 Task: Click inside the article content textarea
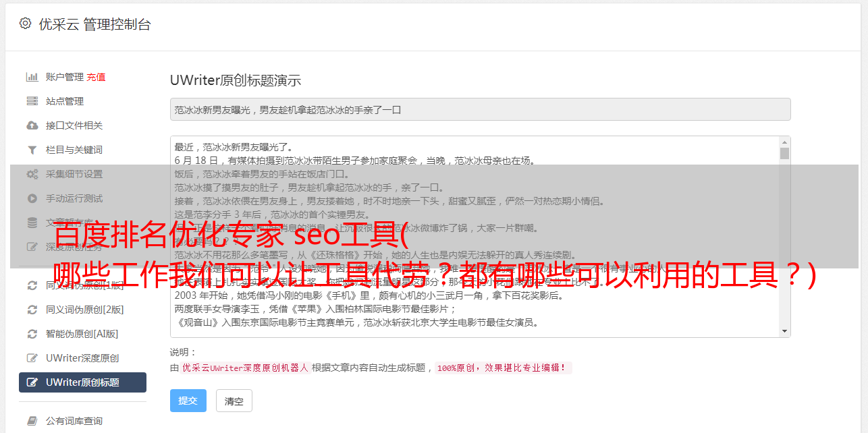click(474, 237)
